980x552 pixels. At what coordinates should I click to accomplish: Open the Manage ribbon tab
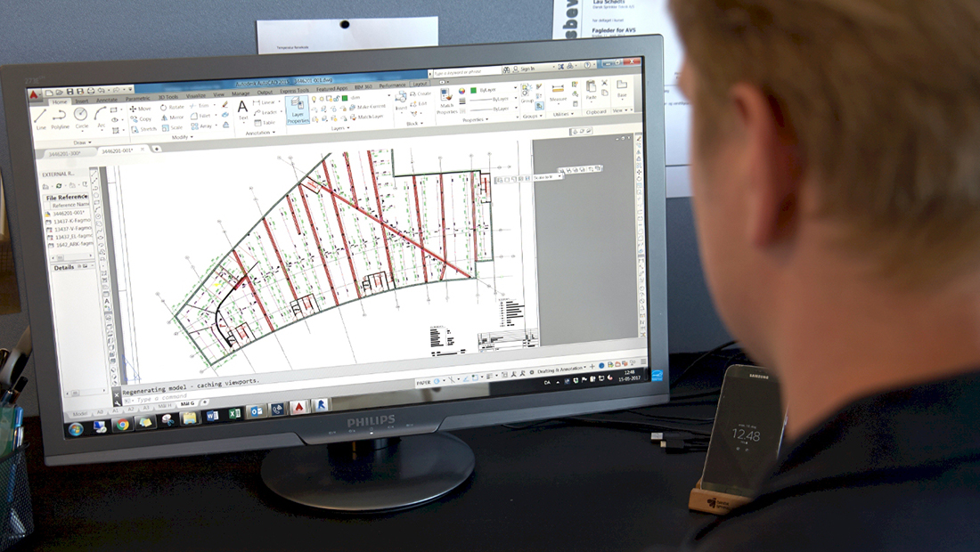[x=241, y=93]
